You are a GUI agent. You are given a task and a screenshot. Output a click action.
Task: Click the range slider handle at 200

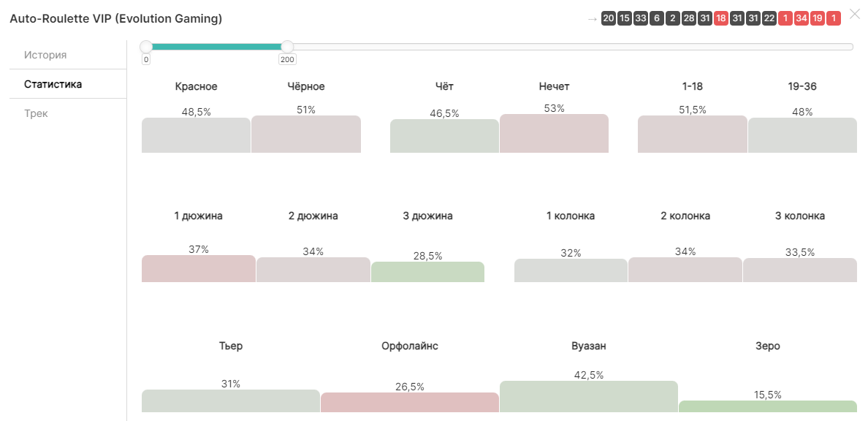click(x=287, y=47)
